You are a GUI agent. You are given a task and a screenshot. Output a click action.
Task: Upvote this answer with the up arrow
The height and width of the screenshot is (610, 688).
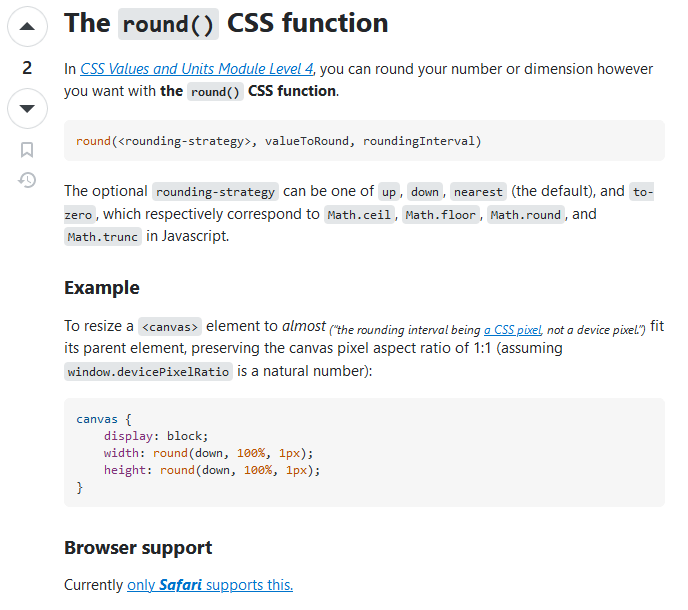point(27,27)
